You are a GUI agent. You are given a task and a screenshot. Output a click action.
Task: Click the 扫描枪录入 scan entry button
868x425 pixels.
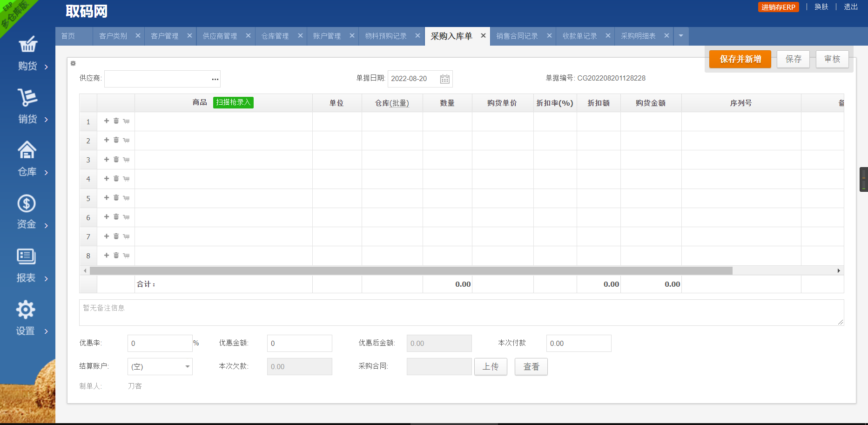click(x=233, y=102)
